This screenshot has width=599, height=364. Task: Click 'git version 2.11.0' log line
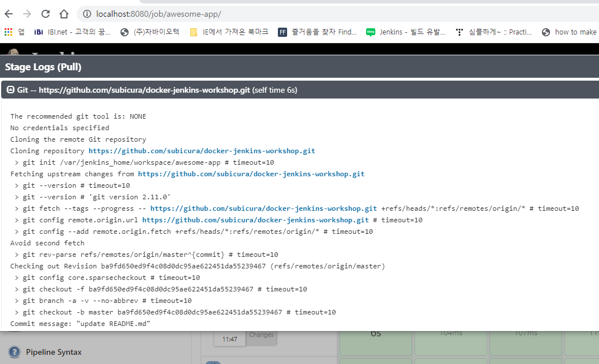pos(92,197)
